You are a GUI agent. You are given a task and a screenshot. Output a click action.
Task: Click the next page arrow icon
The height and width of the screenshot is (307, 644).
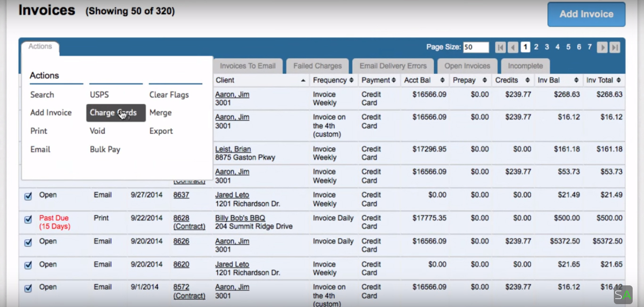click(602, 47)
